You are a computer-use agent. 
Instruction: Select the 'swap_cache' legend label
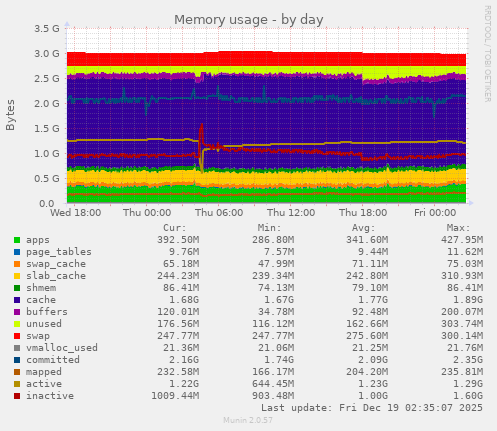[56, 264]
